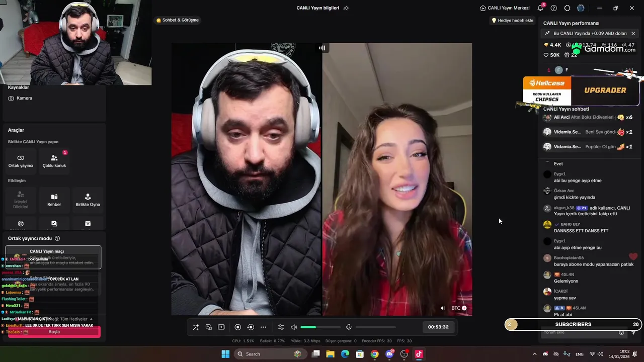
Task: Open the profile avatar in title bar
Action: click(581, 8)
